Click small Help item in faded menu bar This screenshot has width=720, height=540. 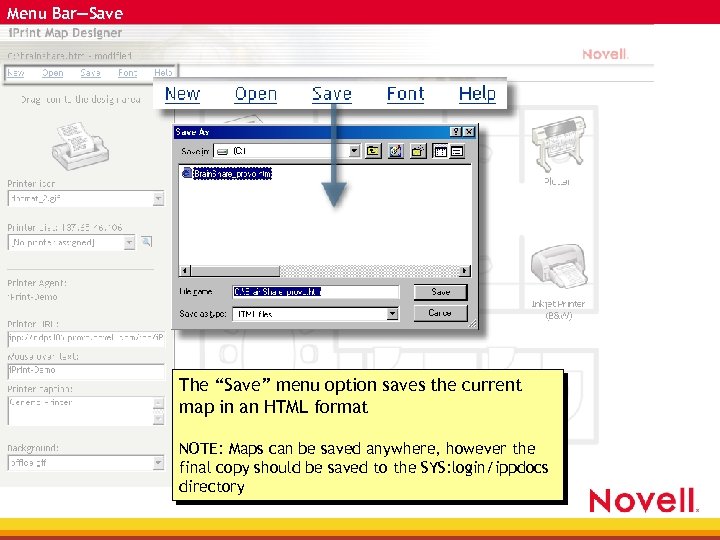click(163, 73)
